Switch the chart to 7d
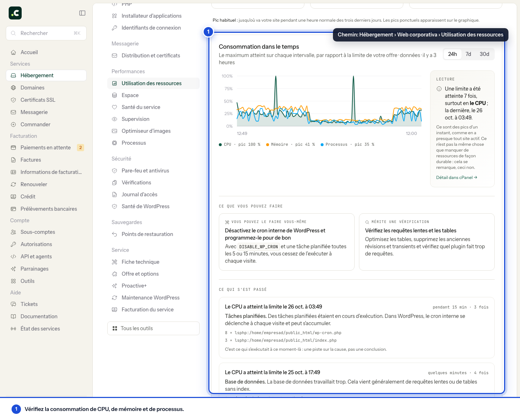 468,54
